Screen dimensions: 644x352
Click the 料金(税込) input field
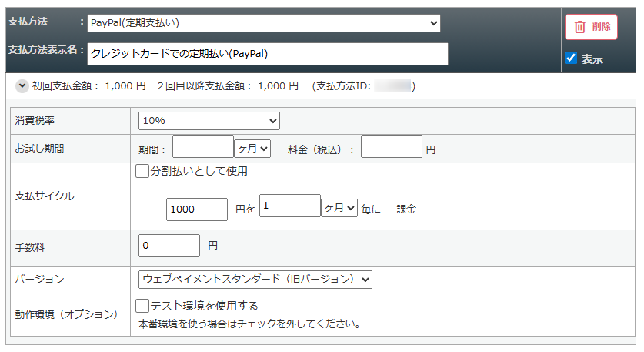point(391,147)
